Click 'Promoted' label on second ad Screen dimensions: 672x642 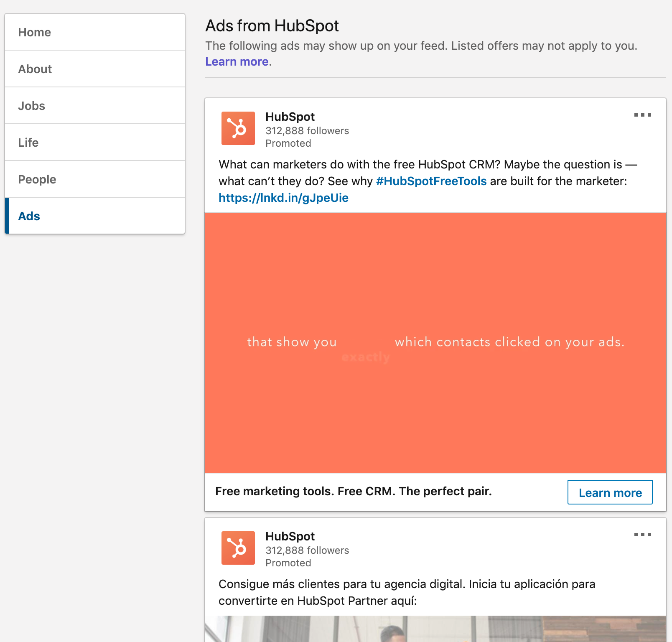(288, 563)
